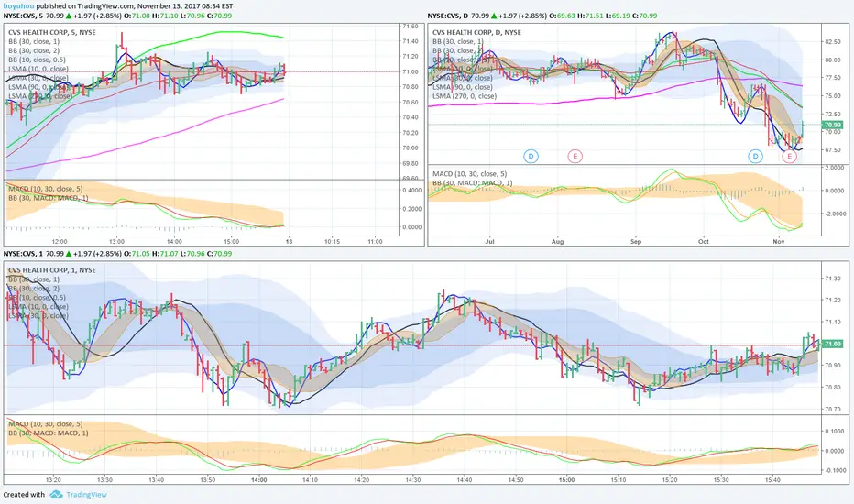The image size is (854, 504).
Task: Click the 12:00 time label on 5-minute chart
Action: (60, 241)
